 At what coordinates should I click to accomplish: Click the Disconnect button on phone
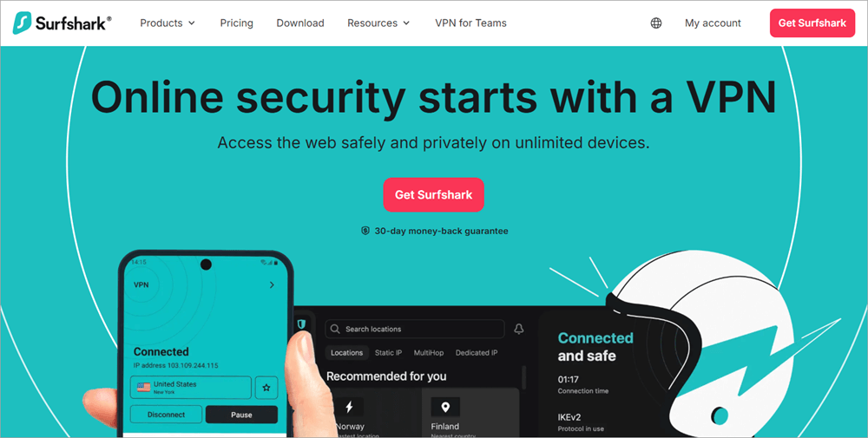[166, 415]
